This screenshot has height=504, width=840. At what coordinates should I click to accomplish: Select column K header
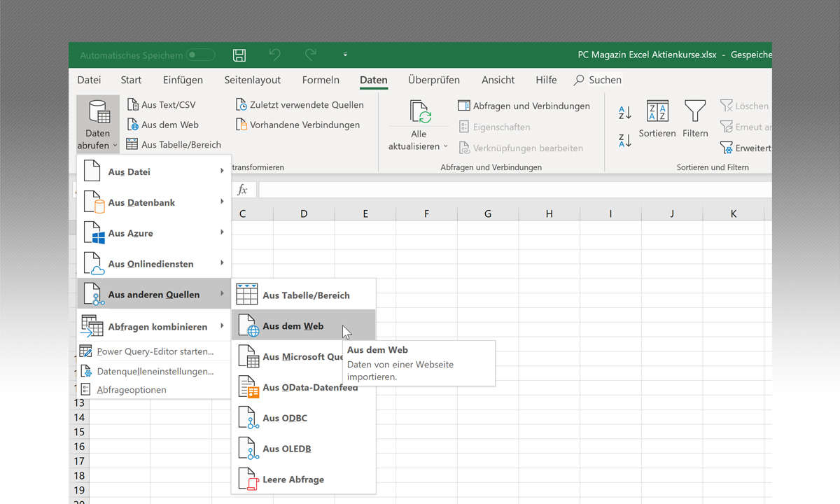(734, 213)
